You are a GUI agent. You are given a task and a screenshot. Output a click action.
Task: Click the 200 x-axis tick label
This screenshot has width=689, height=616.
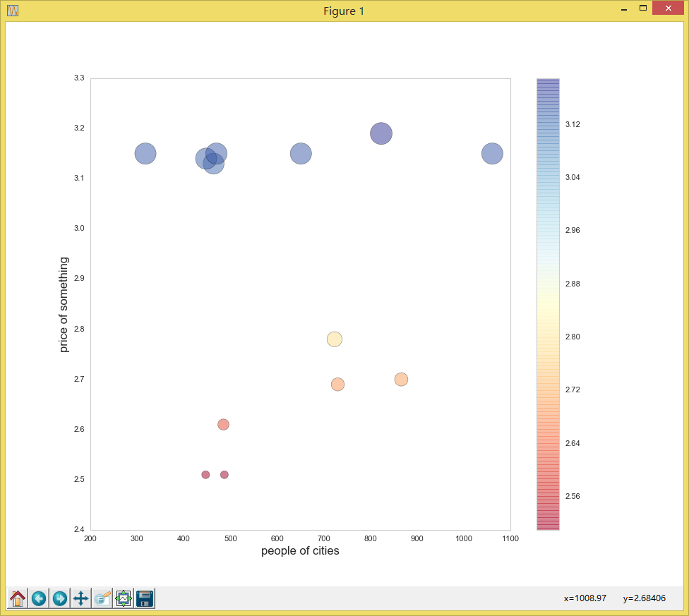(x=90, y=538)
